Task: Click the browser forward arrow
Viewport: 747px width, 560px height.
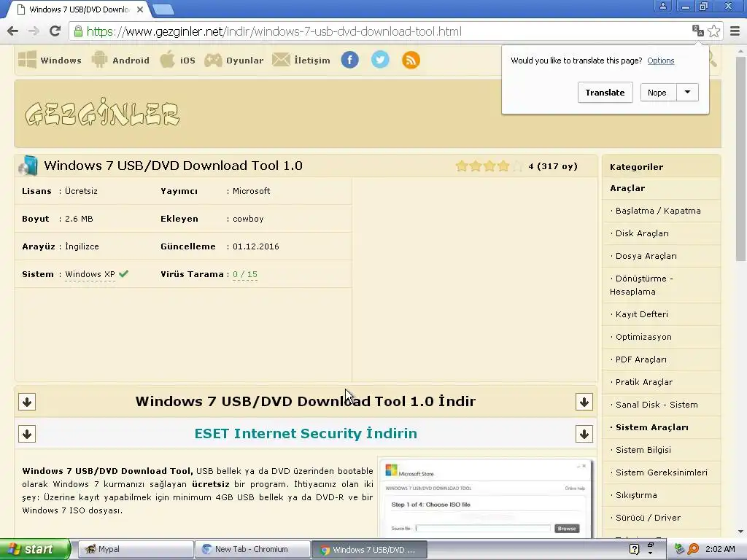Action: pos(34,31)
